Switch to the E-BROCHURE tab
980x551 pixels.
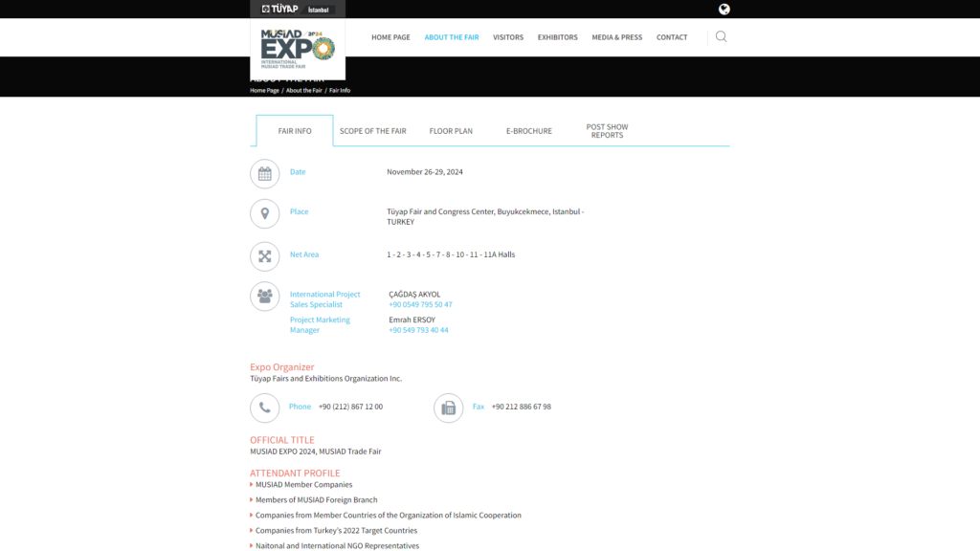528,131
